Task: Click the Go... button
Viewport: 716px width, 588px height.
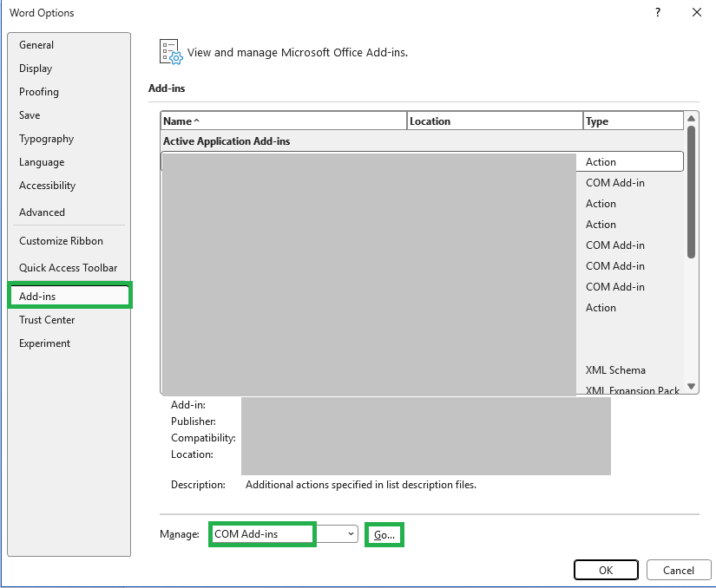Action: [x=384, y=534]
